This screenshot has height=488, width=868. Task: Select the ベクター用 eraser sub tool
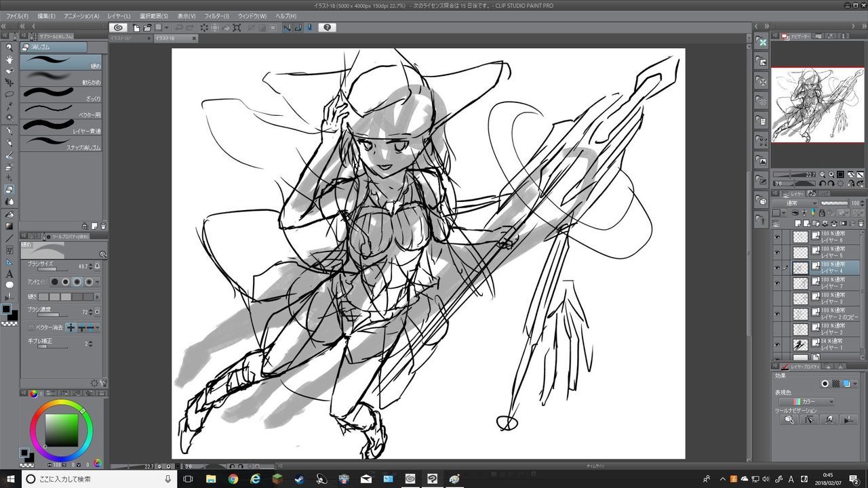[61, 110]
